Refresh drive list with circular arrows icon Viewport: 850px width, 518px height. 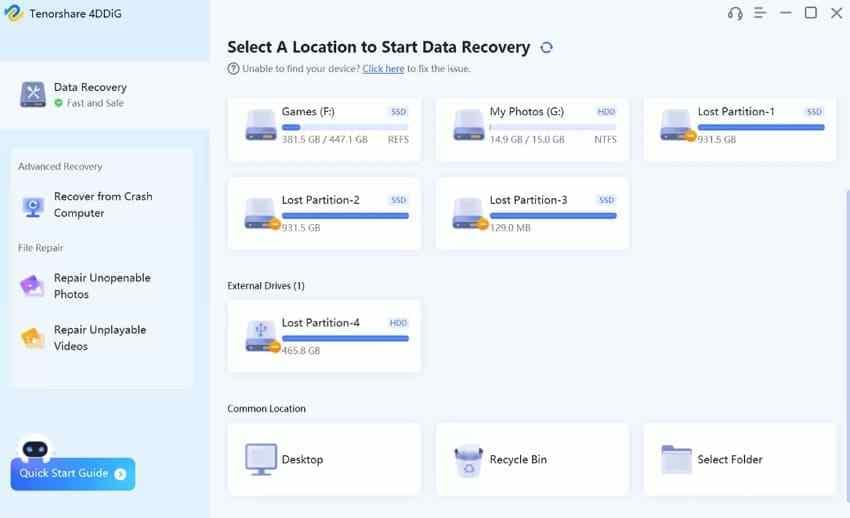[x=546, y=48]
